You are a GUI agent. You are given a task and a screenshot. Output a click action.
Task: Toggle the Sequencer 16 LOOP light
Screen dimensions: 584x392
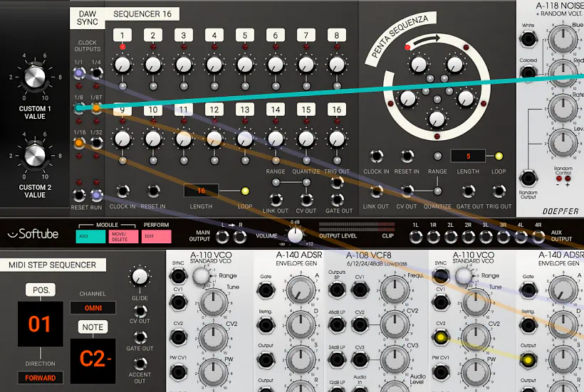[x=245, y=191]
